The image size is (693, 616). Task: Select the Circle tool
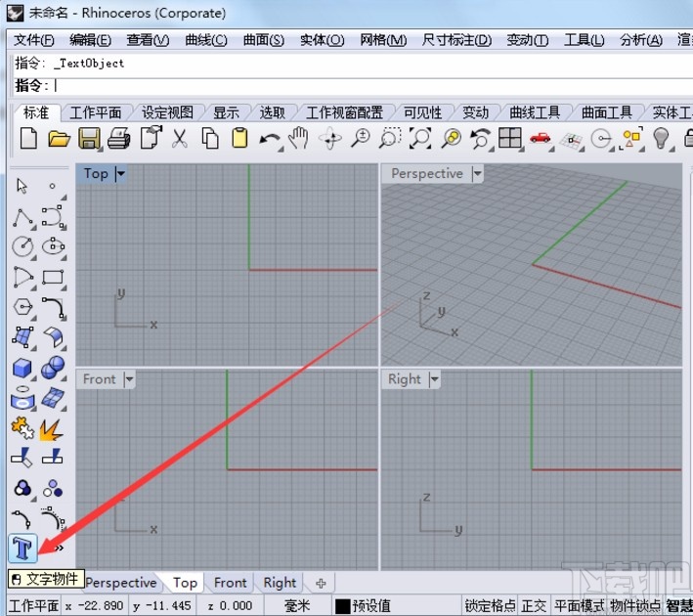pos(22,245)
